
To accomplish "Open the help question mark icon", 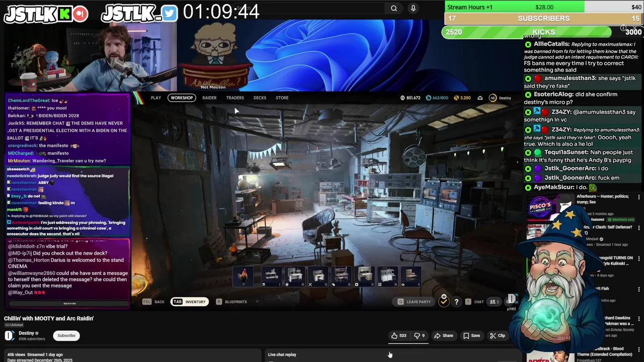I will [456, 302].
